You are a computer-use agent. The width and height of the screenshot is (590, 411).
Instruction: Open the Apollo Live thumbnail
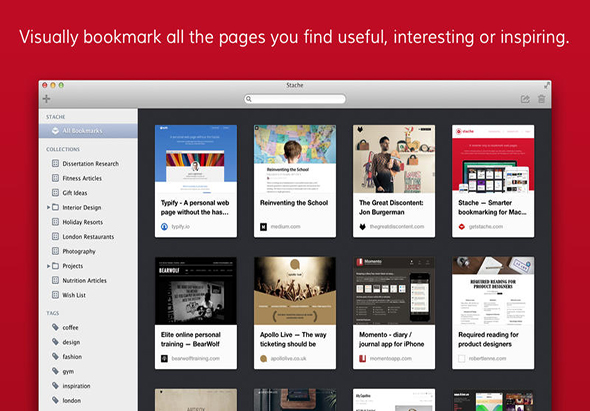click(295, 291)
